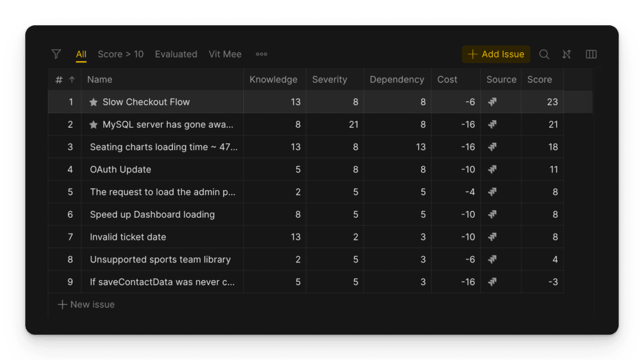Viewport: 644px width, 360px height.
Task: Open the sort arrows icon
Action: 567,55
